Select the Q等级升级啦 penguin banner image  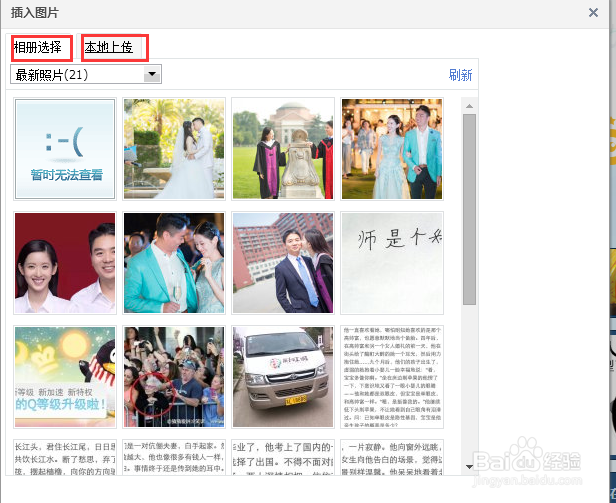pos(65,377)
